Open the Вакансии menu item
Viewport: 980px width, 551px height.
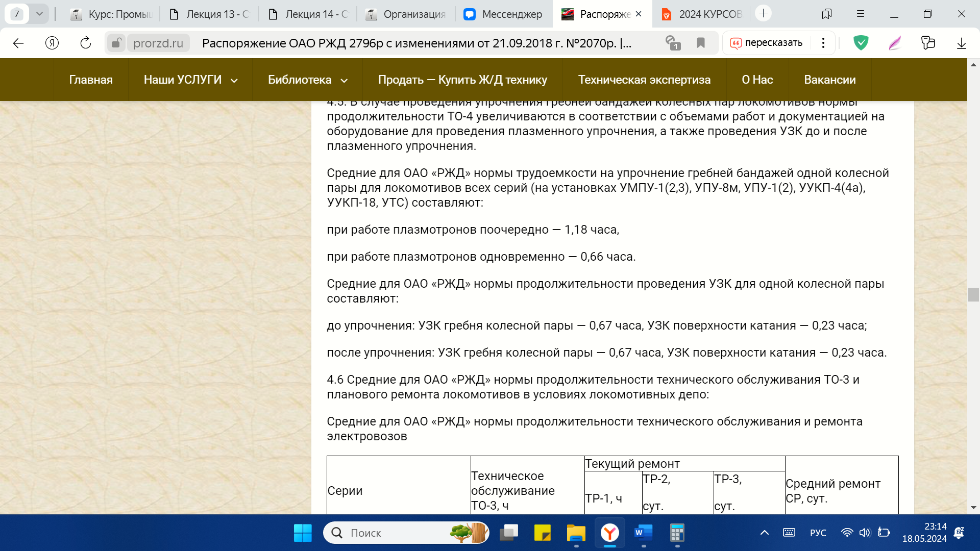tap(830, 80)
